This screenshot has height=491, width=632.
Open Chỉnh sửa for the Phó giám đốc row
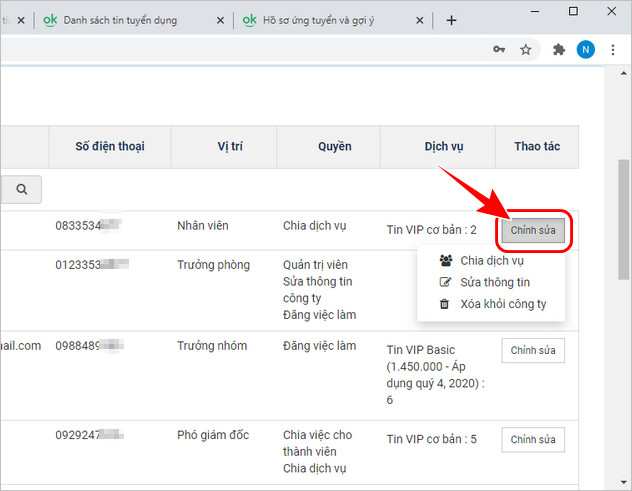533,440
